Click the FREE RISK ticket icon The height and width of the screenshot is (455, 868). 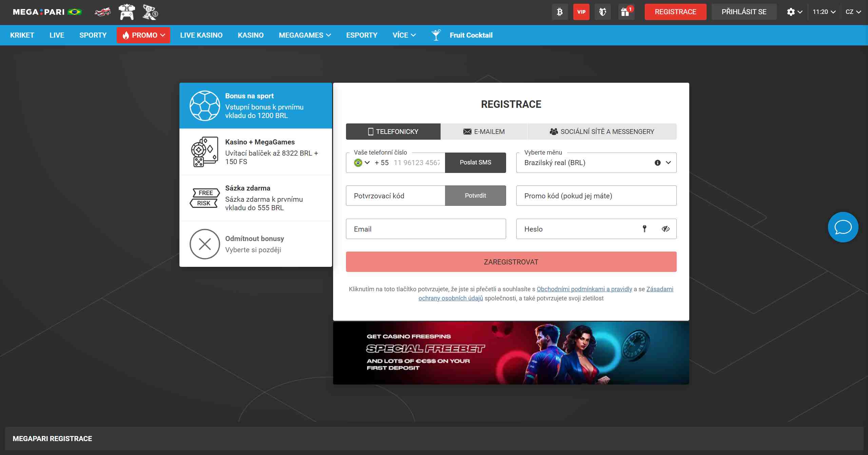205,198
